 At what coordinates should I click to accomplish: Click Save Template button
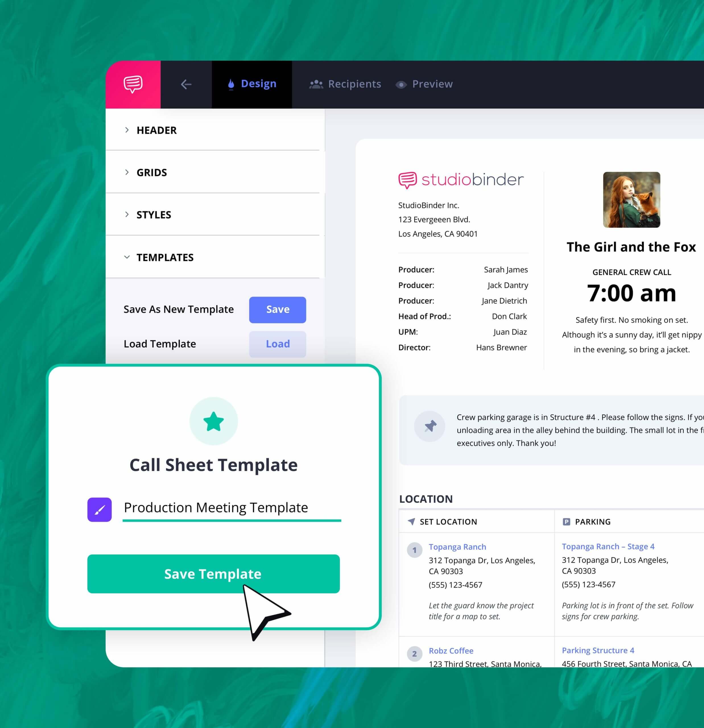(x=214, y=573)
